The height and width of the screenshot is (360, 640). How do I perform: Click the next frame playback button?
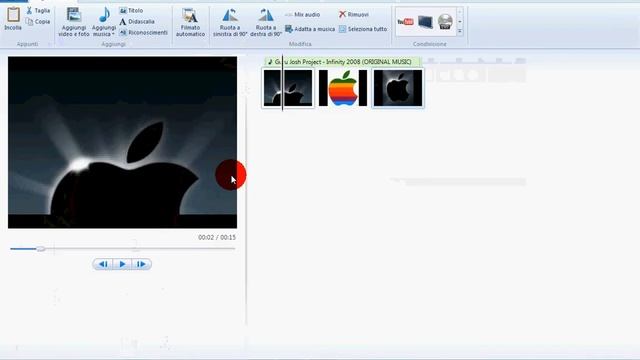pyautogui.click(x=141, y=264)
